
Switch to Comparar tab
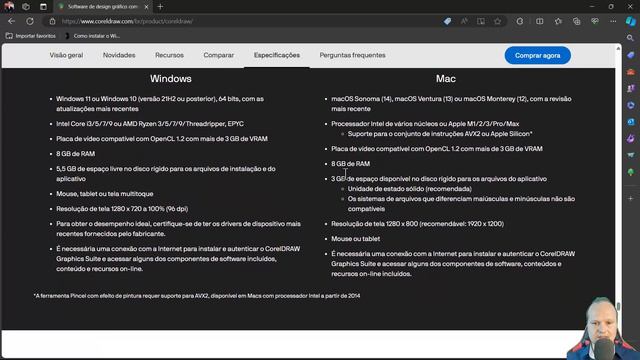(x=219, y=55)
